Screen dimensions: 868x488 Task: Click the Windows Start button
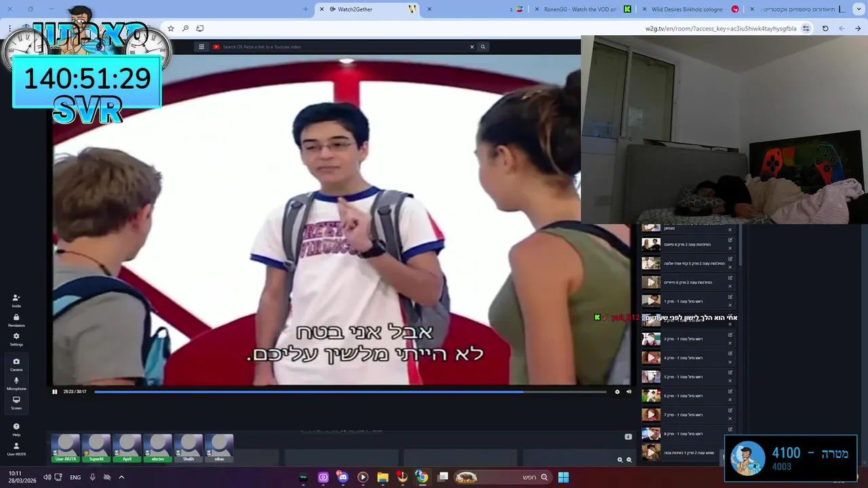point(564,477)
